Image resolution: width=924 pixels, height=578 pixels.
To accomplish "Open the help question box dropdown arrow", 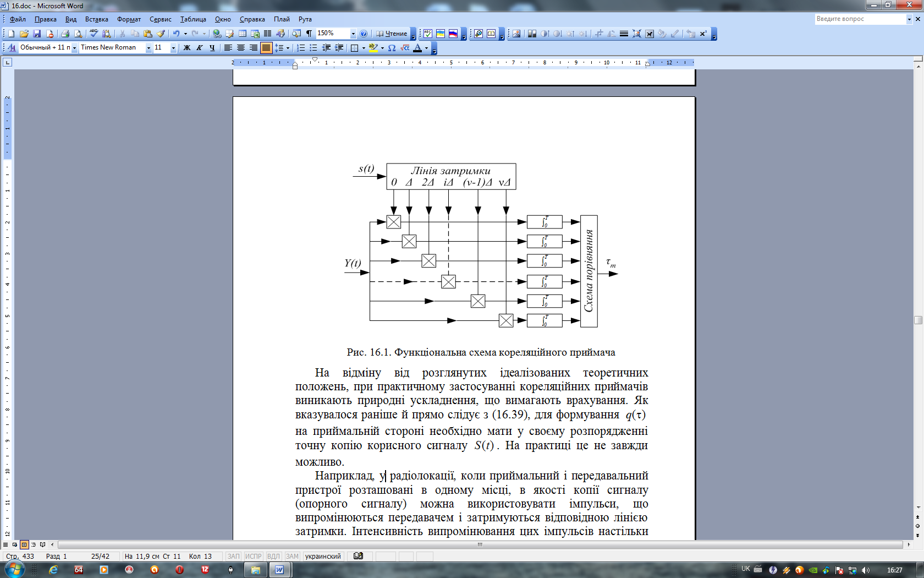I will pos(909,19).
